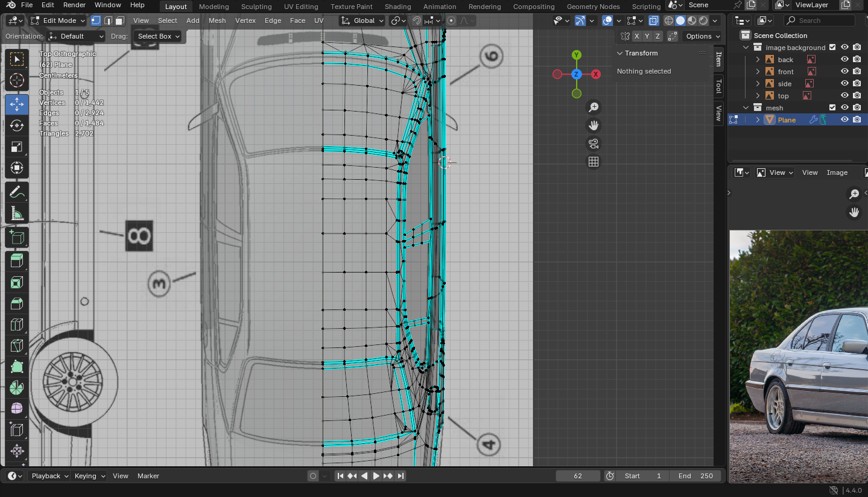Click the Zoom magnifier in the viewport
Viewport: 868px width, 497px height.
[x=594, y=107]
